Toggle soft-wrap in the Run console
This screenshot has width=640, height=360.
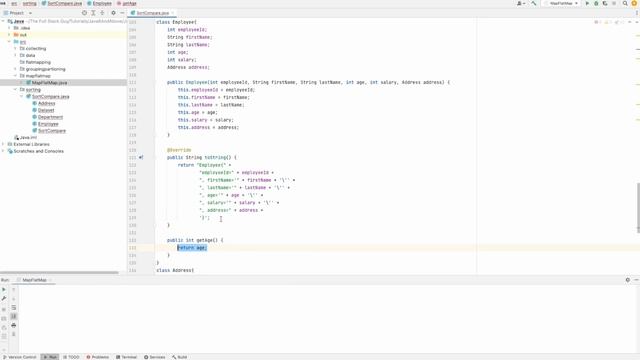(13, 308)
